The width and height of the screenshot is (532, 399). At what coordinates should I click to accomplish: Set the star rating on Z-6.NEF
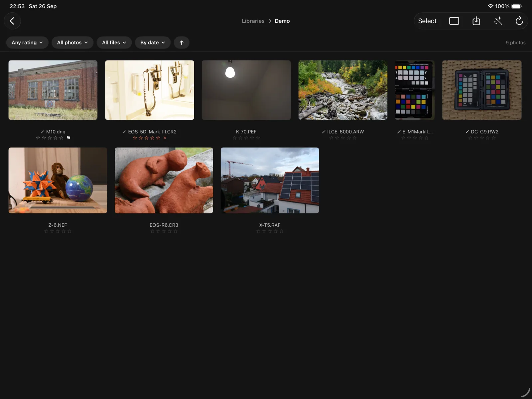coord(58,231)
